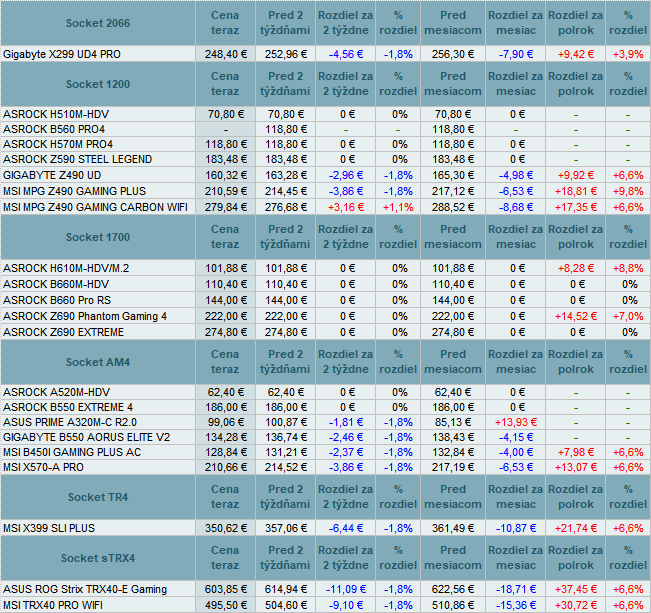This screenshot has height=613, width=651.
Task: Click the +14,52 € half-year difference cell
Action: click(575, 316)
